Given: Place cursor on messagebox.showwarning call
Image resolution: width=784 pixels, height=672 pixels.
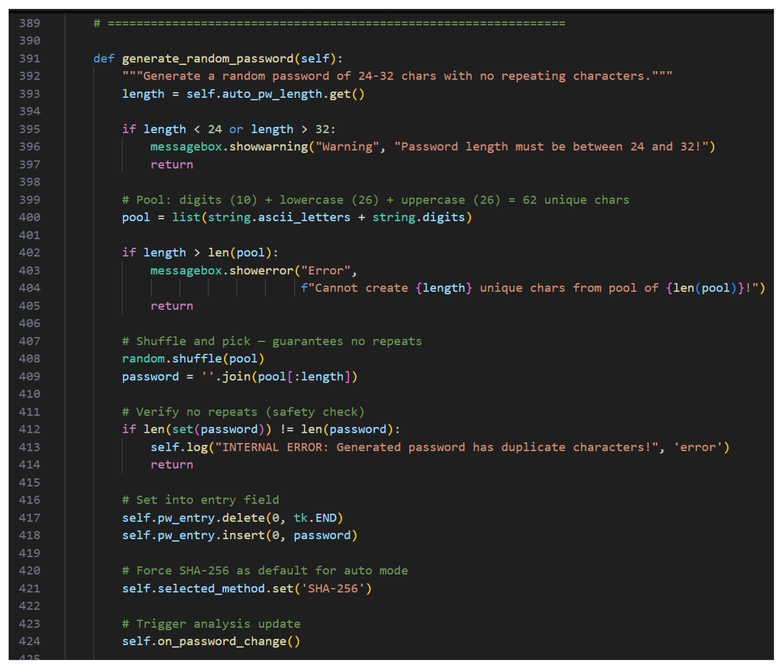Looking at the screenshot, I should click(x=229, y=147).
